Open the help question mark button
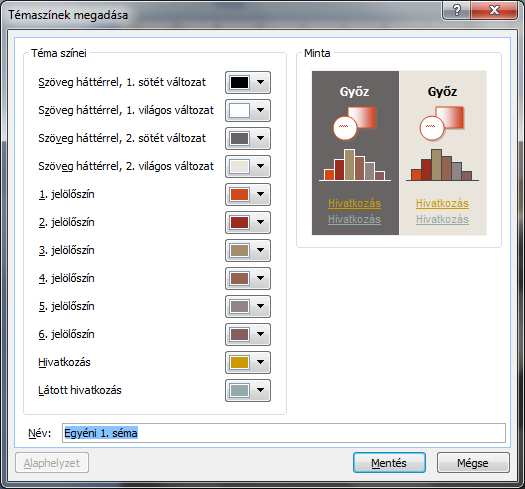 tap(456, 10)
